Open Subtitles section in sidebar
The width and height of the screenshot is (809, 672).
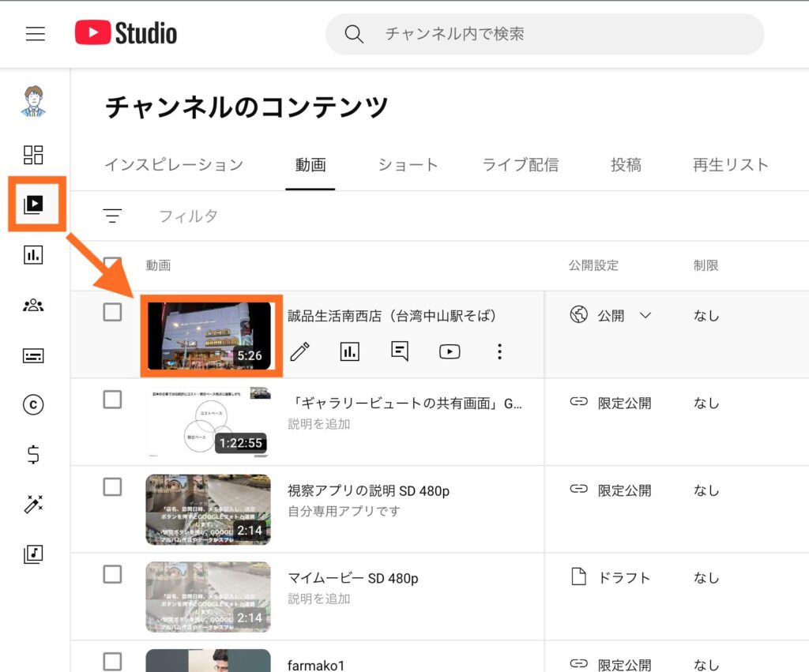33,355
